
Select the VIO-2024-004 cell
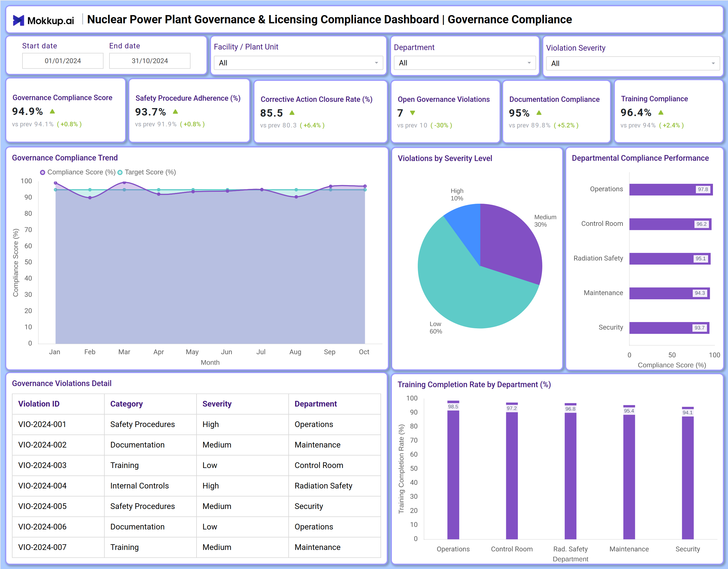point(58,486)
